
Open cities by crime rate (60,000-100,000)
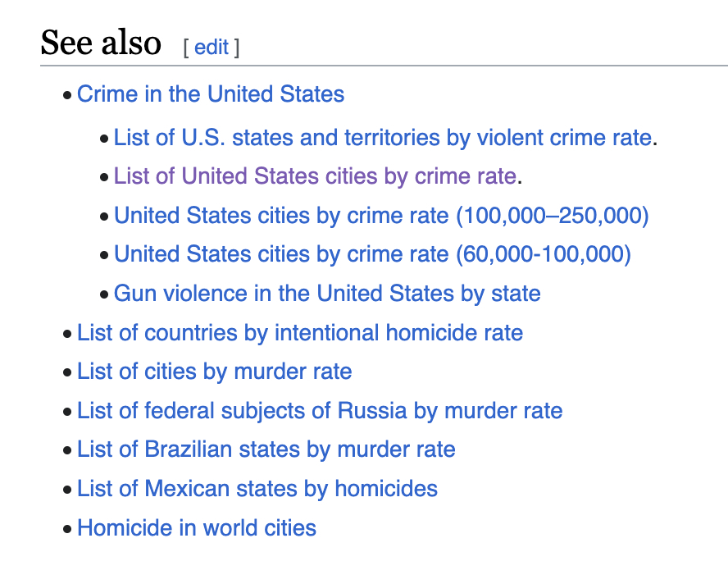click(372, 254)
